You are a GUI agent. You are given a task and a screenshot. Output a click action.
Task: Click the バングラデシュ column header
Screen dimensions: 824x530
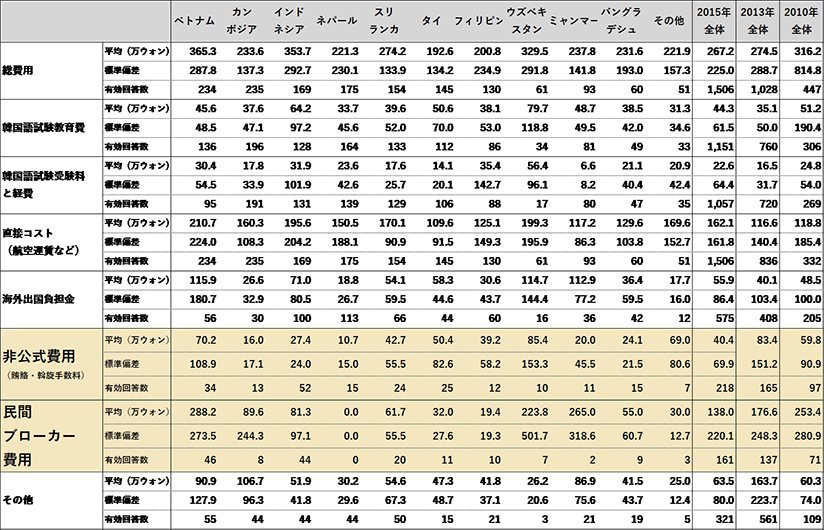[622, 21]
